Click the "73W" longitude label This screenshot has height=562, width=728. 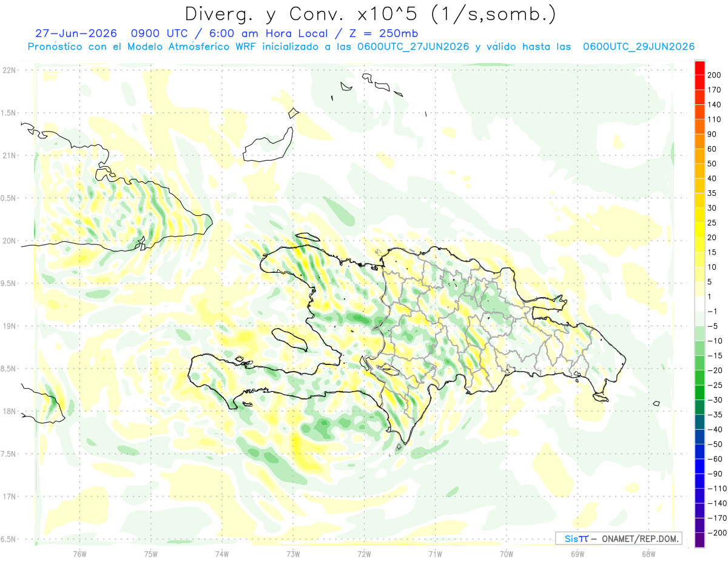293,554
